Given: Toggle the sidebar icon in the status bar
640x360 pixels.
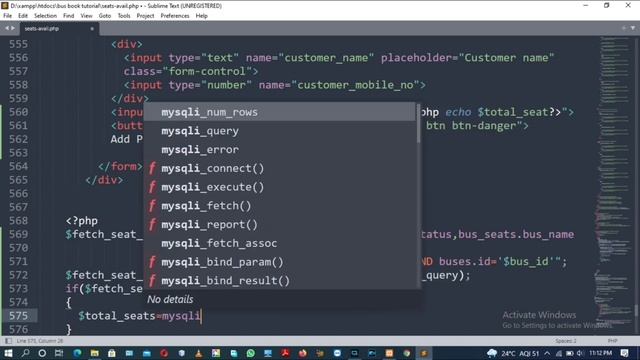Looking at the screenshot, I should point(8,340).
